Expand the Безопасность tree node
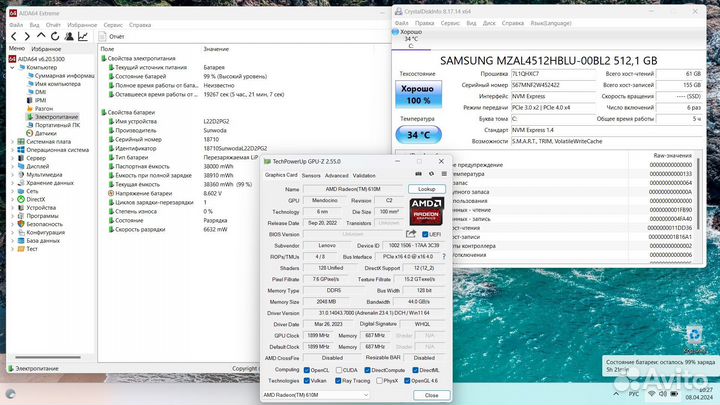This screenshot has width=720, height=405. [12, 224]
